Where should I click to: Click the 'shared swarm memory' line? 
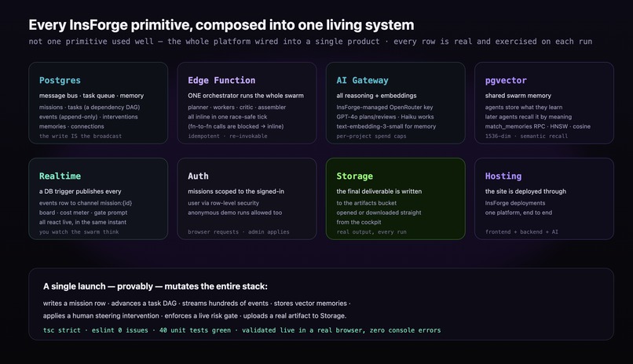[518, 96]
